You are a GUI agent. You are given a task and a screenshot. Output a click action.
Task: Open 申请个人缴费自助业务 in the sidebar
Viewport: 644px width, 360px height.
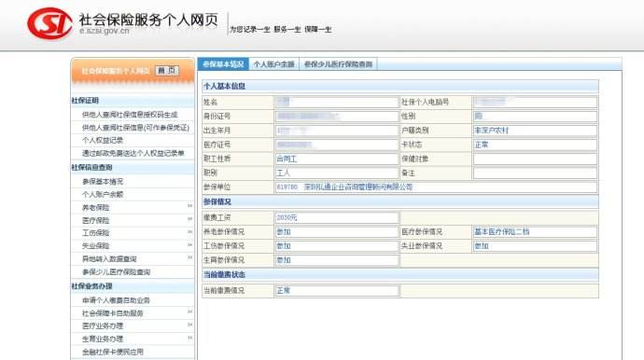[117, 300]
